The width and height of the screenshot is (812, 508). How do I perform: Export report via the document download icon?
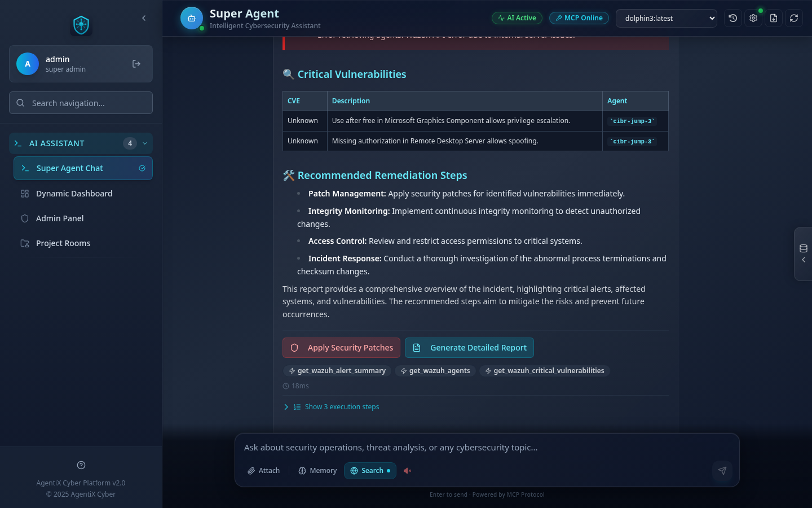tap(773, 18)
